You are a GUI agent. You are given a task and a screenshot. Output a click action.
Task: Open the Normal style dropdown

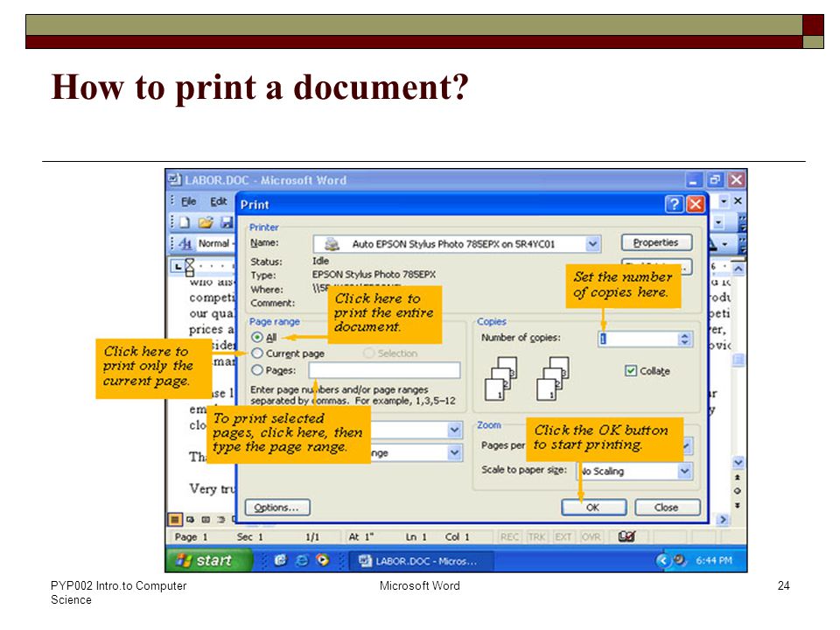[x=233, y=244]
